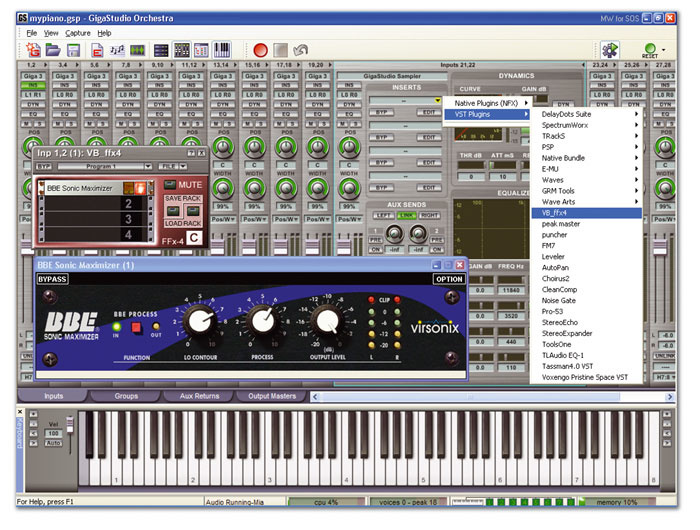
Task: Click the first EDIT button under INSERTS
Action: coord(429,112)
